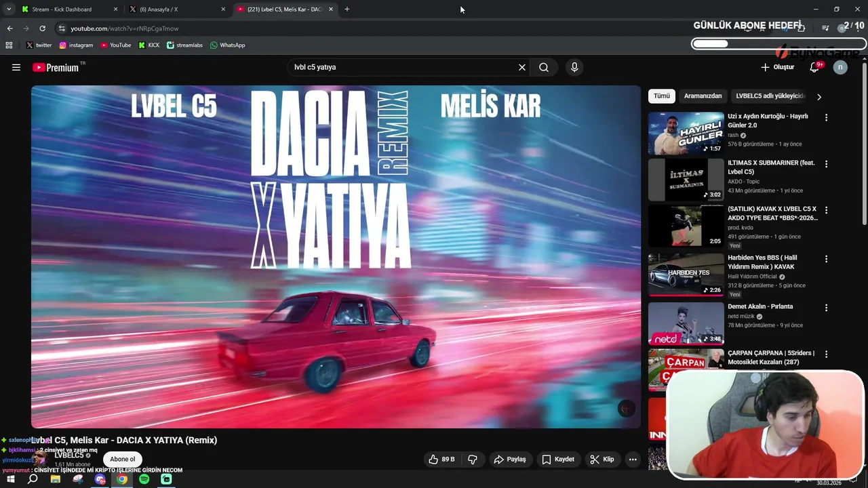Screen dimensions: 868x488
Task: Select the Lvbel C5, Melis Kar YouTube tab
Action: click(284, 9)
